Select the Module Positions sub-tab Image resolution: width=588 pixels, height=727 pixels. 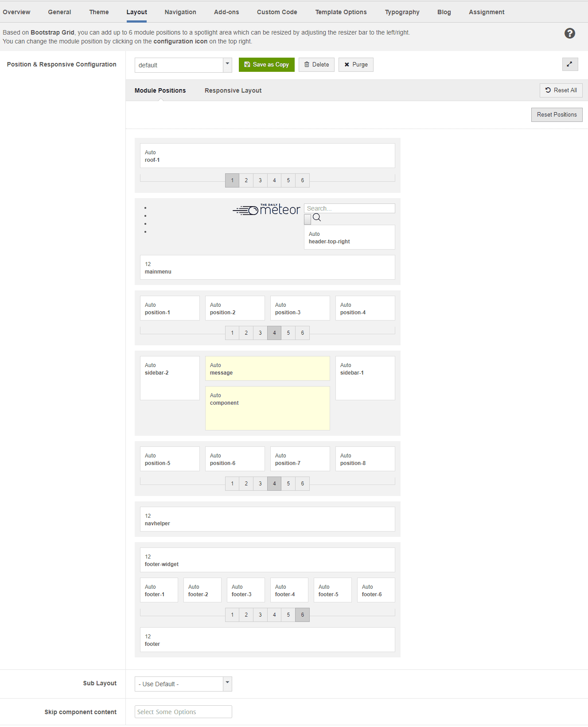tap(160, 90)
